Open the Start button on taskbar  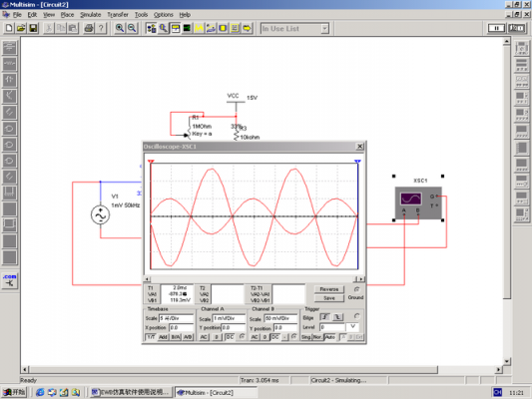point(14,392)
